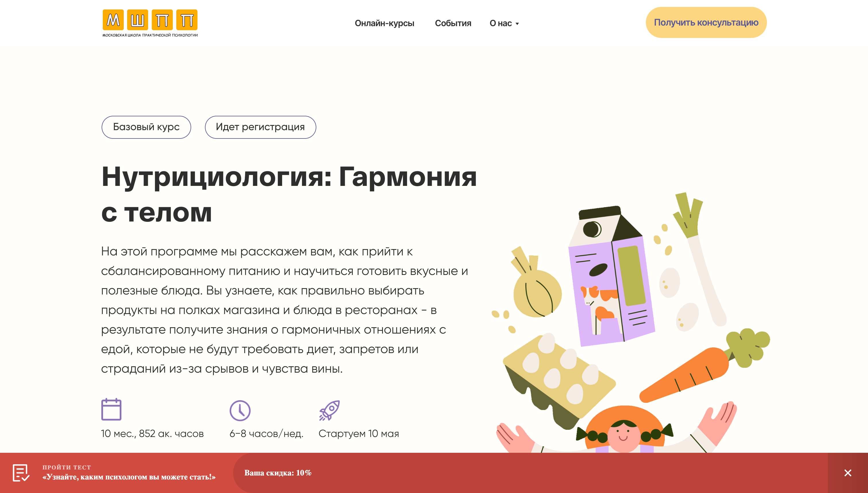
Task: Open the События menu item
Action: (x=453, y=23)
